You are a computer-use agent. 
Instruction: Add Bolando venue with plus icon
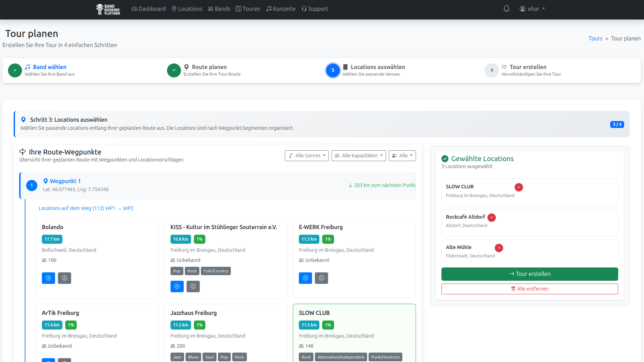48,278
